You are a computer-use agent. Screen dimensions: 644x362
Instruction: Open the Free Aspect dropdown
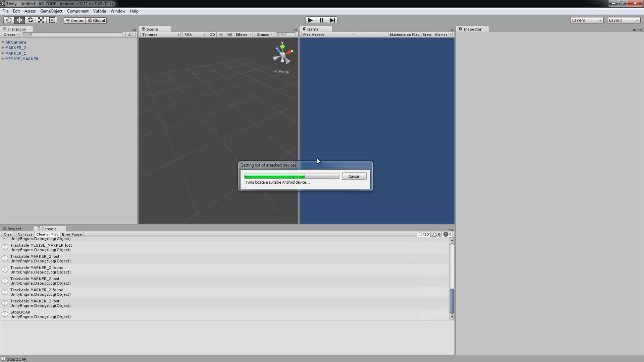coord(328,35)
